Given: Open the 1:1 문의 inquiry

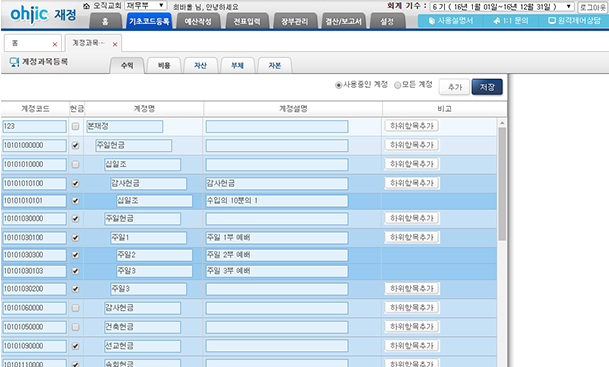Looking at the screenshot, I should tap(511, 21).
